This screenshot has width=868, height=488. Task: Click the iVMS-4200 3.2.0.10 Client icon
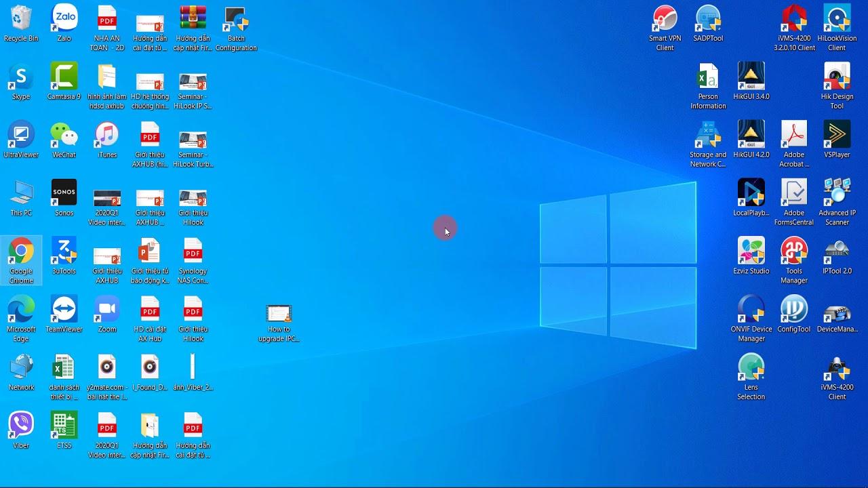(794, 28)
